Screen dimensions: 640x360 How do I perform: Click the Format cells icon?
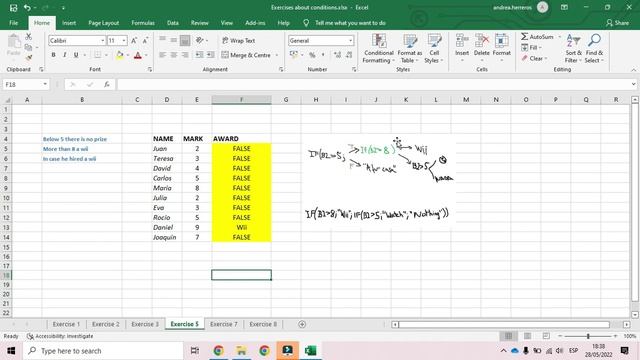pos(502,41)
